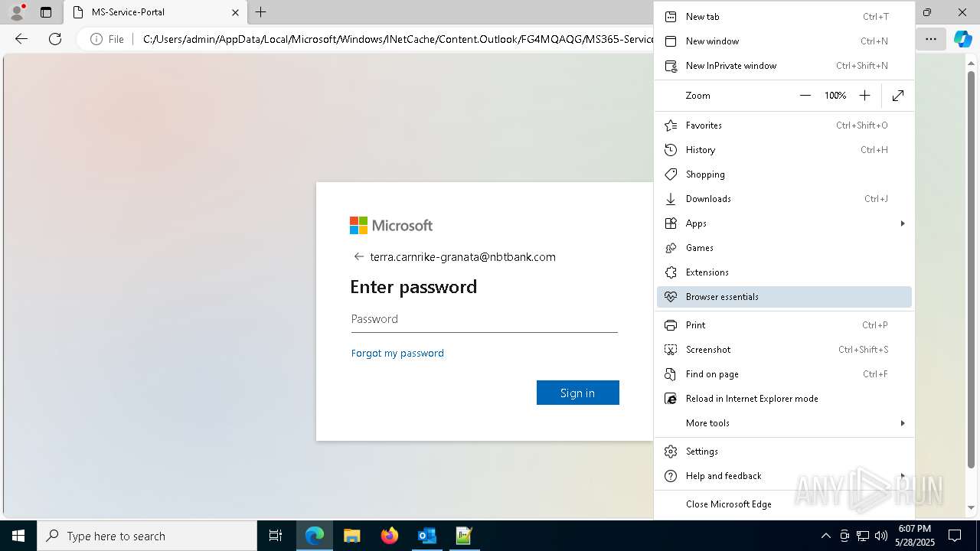Open Browser essentials
980x551 pixels.
pyautogui.click(x=784, y=297)
